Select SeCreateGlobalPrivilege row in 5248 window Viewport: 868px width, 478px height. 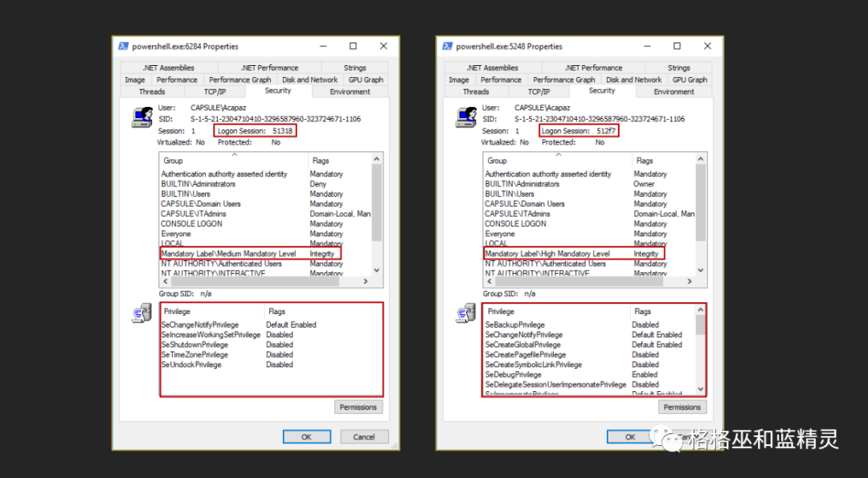(x=590, y=345)
